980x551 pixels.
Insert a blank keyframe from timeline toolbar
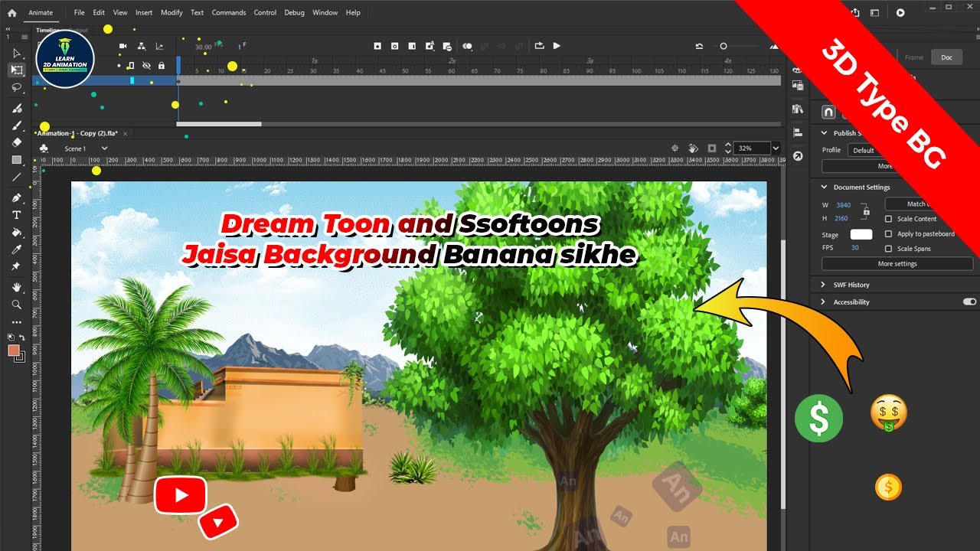point(394,46)
